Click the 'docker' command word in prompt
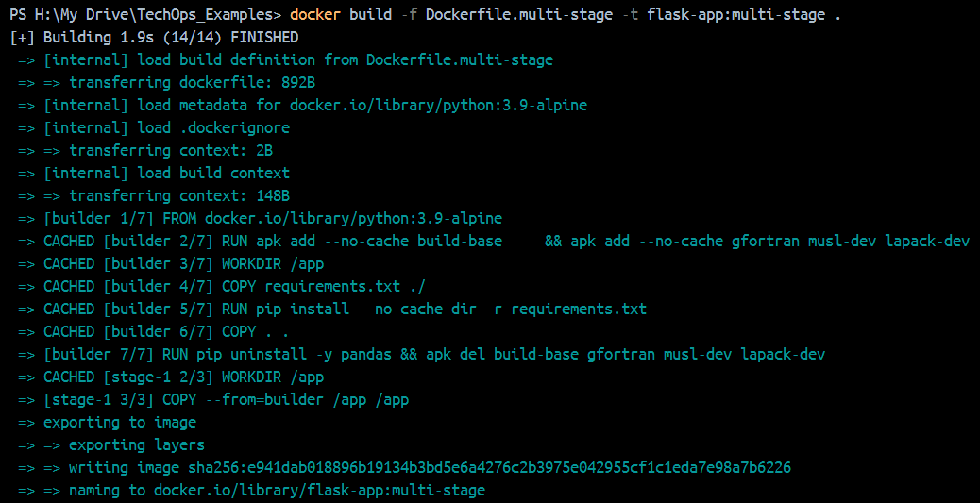980x503 pixels. (315, 15)
